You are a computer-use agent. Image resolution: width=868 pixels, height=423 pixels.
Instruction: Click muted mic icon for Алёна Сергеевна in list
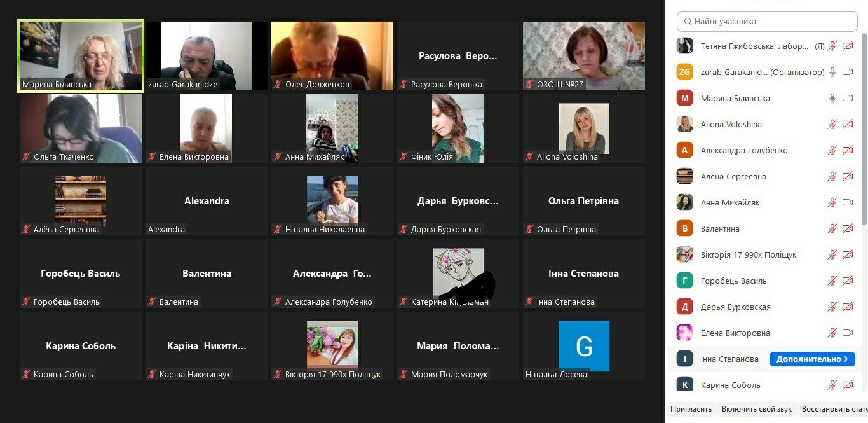coord(832,176)
